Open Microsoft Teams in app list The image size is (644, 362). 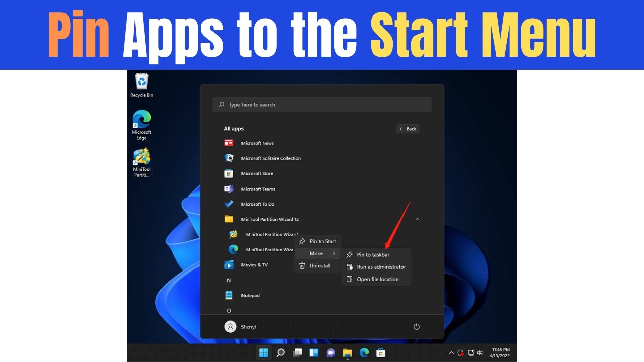250,189
